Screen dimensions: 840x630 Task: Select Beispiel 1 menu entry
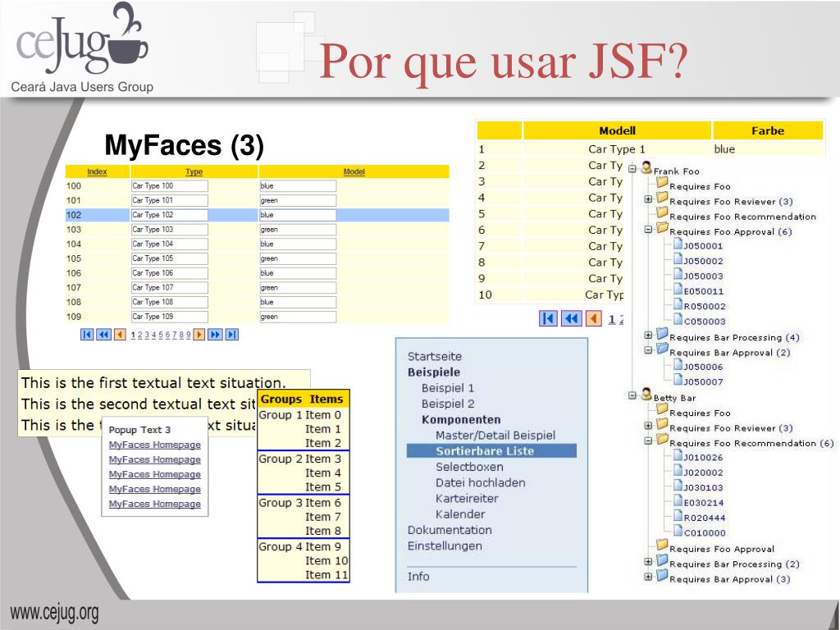448,388
